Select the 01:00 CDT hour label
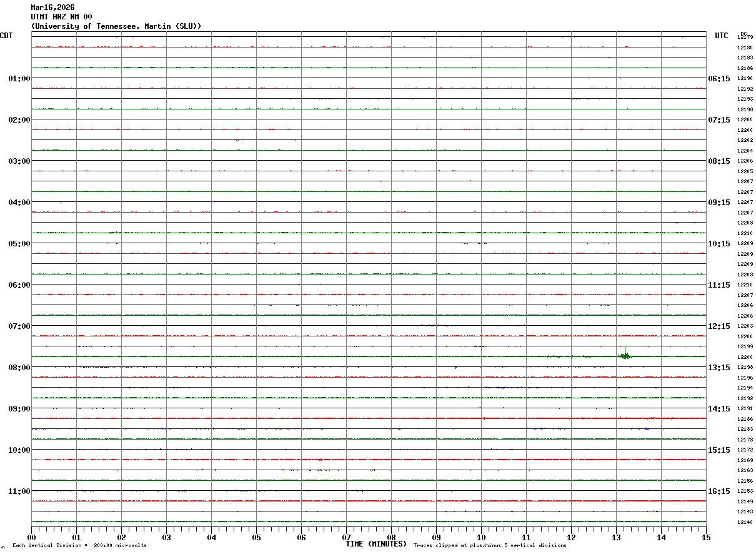Image resolution: width=756 pixels, height=554 pixels. 19,78
